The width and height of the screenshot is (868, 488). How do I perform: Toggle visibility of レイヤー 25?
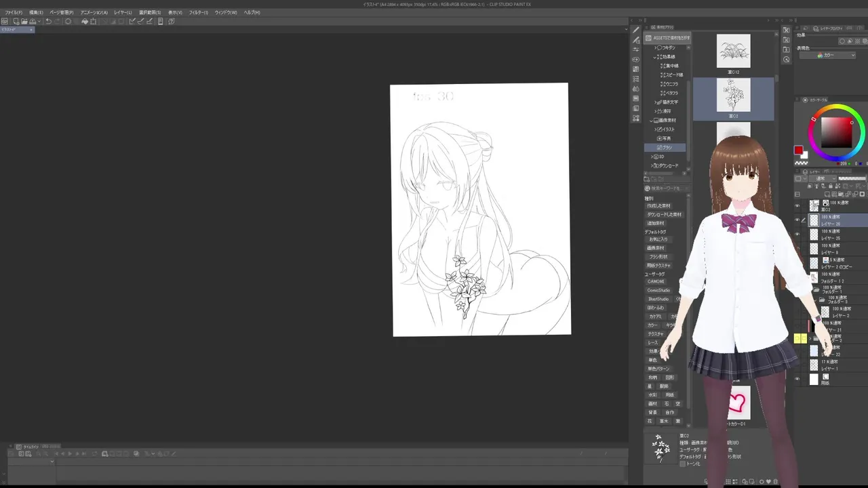click(x=797, y=235)
